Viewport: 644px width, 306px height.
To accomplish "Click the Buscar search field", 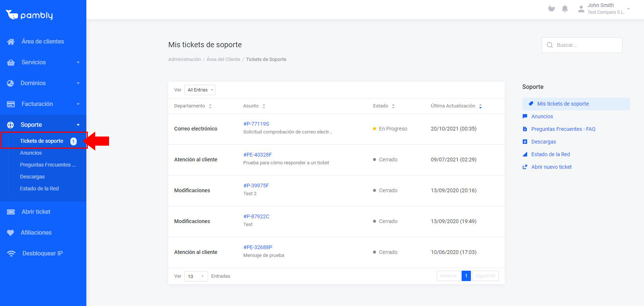I will [582, 45].
